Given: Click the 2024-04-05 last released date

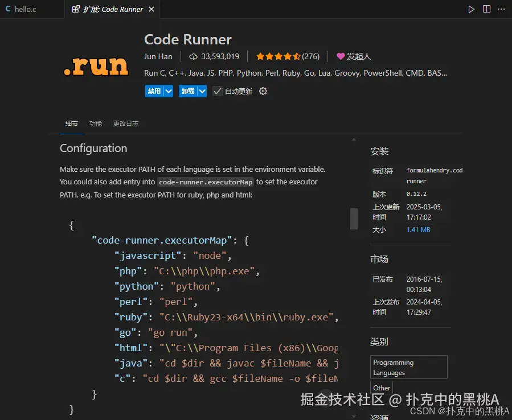Looking at the screenshot, I should 424,307.
